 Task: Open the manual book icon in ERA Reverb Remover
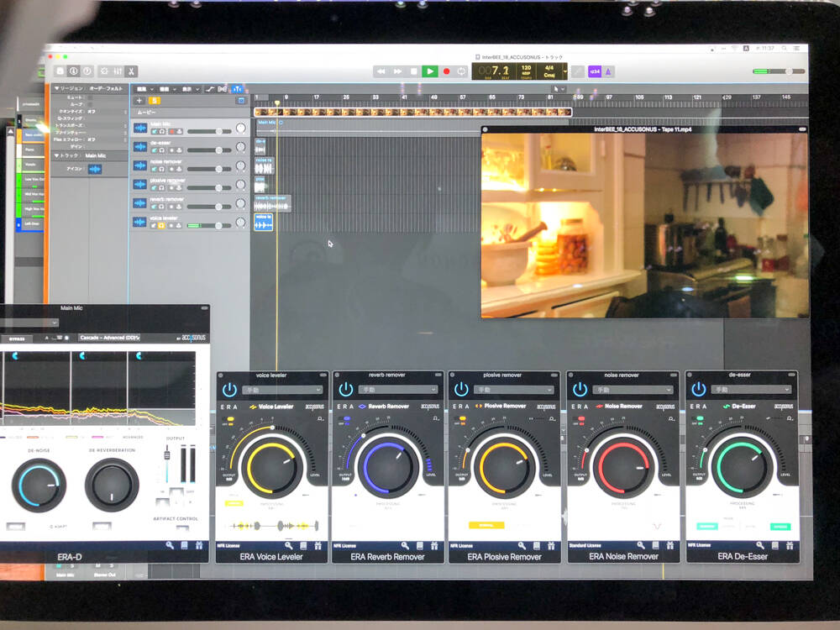pos(419,545)
